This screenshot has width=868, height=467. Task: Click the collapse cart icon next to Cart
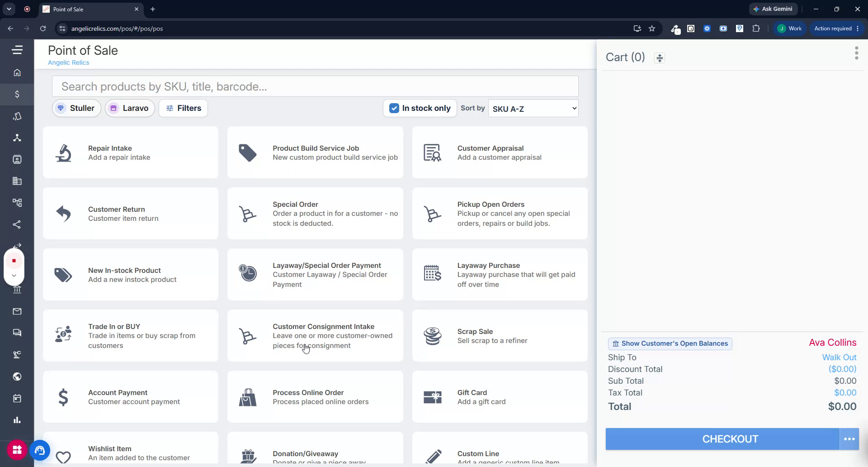click(660, 58)
